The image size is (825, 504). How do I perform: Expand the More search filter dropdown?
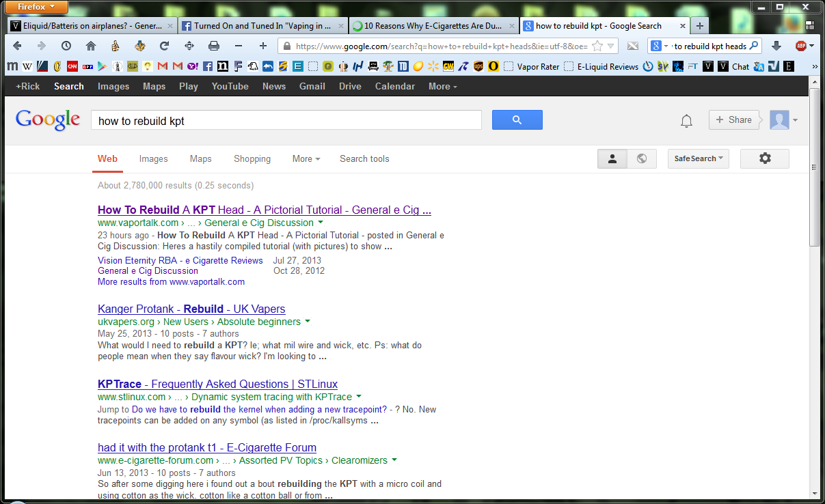coord(306,158)
